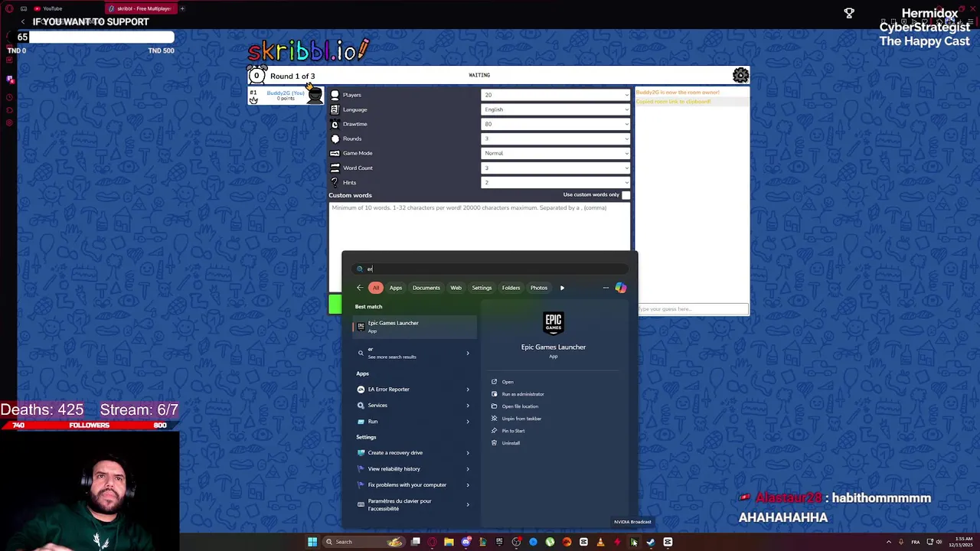
Task: Select Epic Games Launcher best match
Action: 414,327
